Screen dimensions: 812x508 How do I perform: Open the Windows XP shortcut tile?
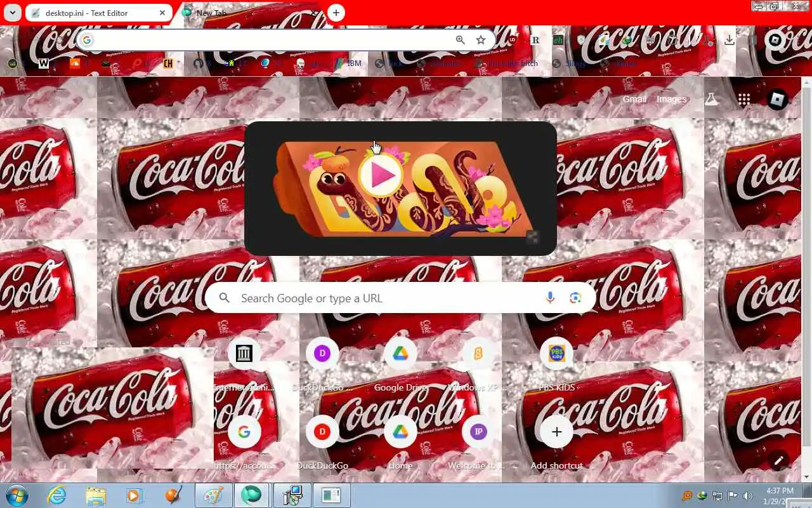[478, 365]
